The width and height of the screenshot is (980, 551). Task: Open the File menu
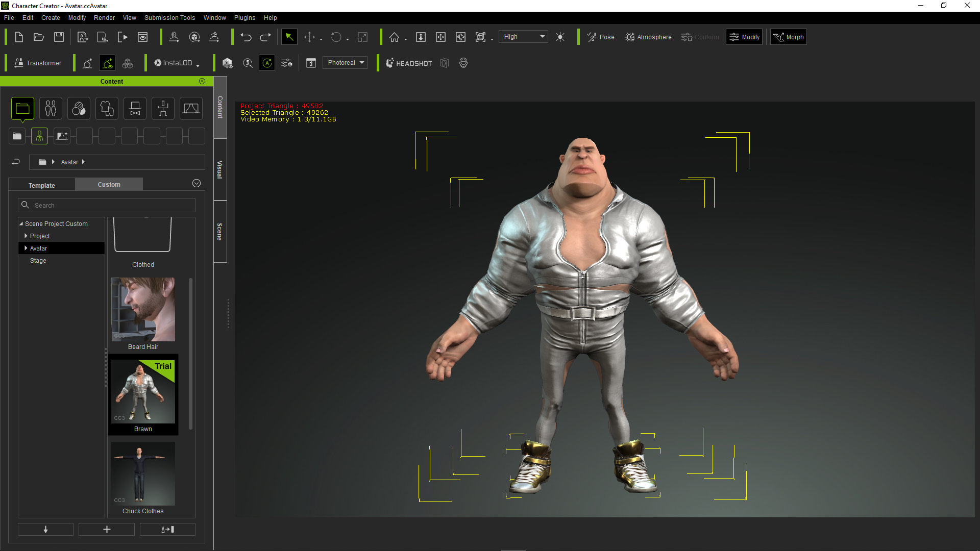(9, 17)
